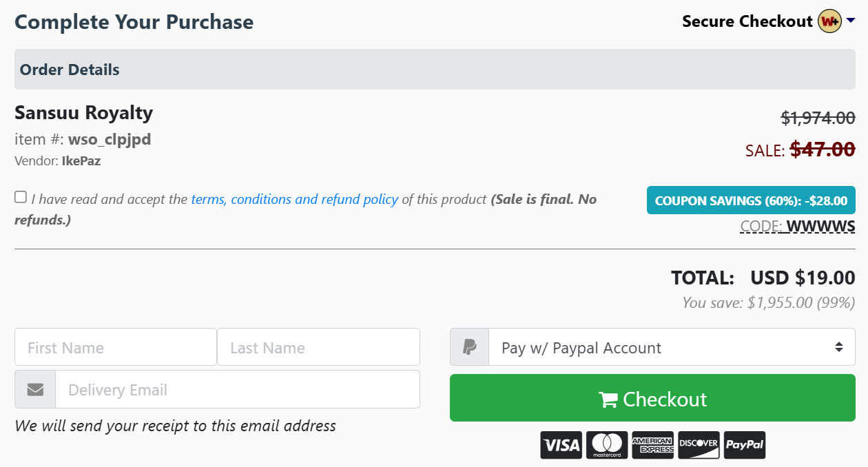Click the Delivery Email input field

pyautogui.click(x=237, y=390)
